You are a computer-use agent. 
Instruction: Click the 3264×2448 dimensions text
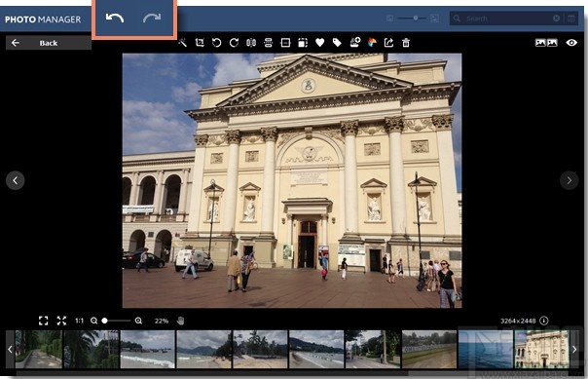518,321
